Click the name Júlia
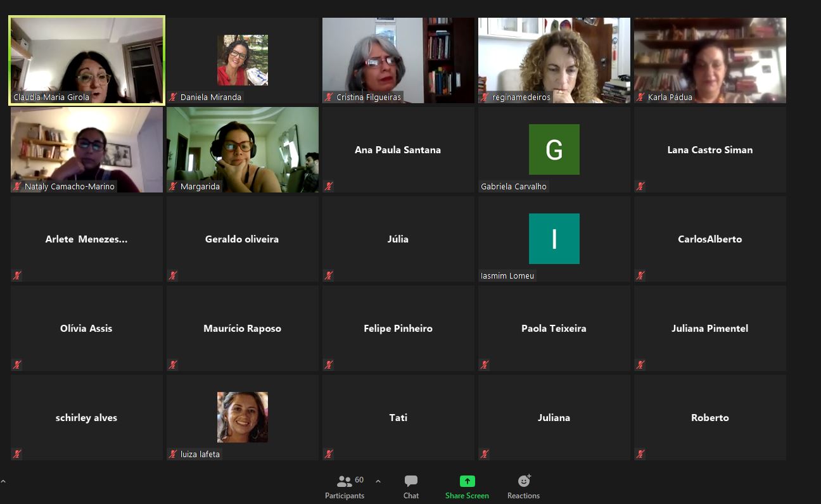Image resolution: width=821 pixels, height=504 pixels. coord(398,239)
